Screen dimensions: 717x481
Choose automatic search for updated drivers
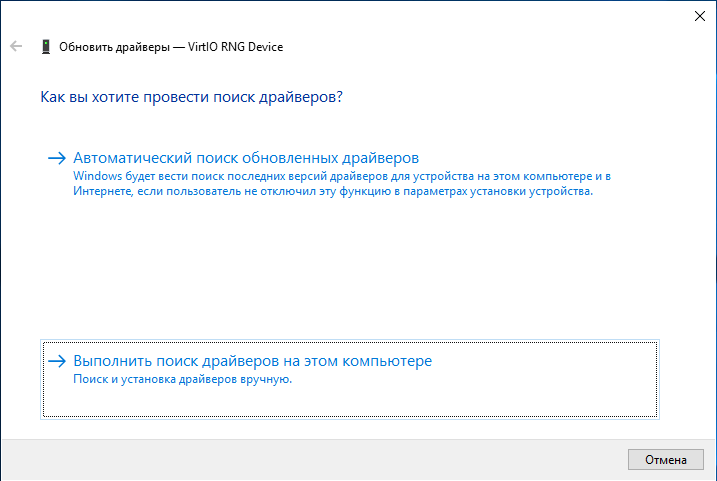coord(349,174)
